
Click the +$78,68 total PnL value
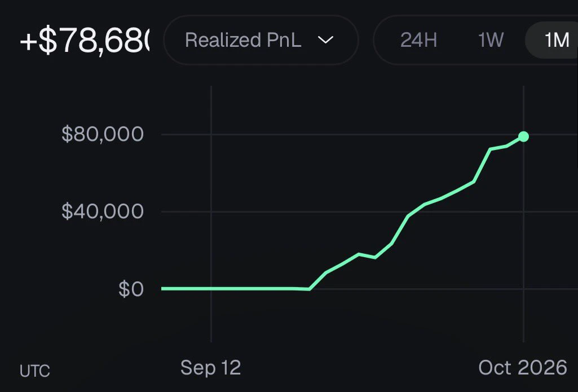coord(85,41)
